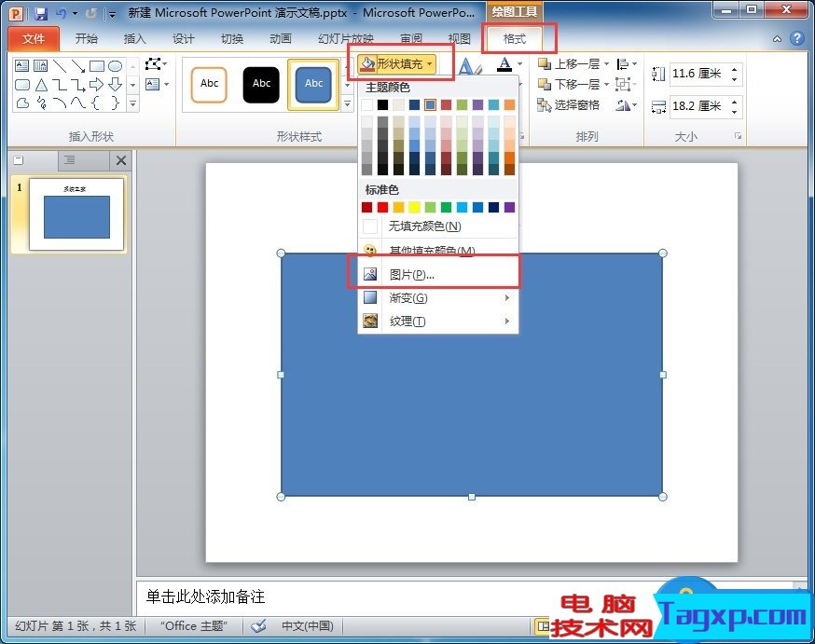The image size is (815, 644).
Task: Pick the yellow standard color swatch
Action: click(414, 207)
